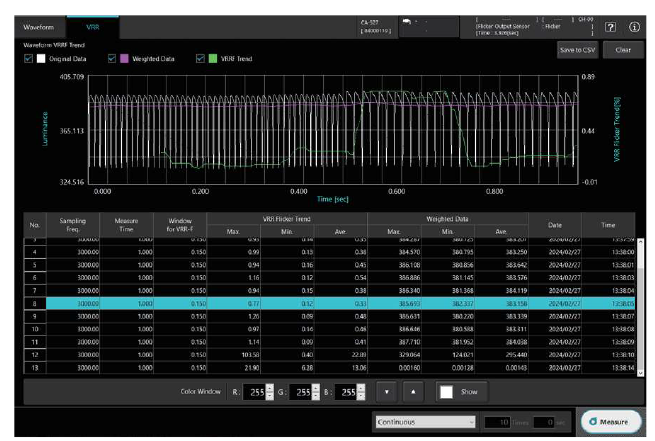655x441 pixels.
Task: Select row number 5 in the table
Action: 330,265
